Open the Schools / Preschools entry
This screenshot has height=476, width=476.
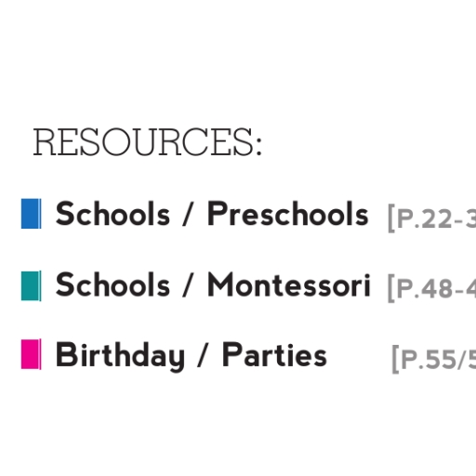212,214
